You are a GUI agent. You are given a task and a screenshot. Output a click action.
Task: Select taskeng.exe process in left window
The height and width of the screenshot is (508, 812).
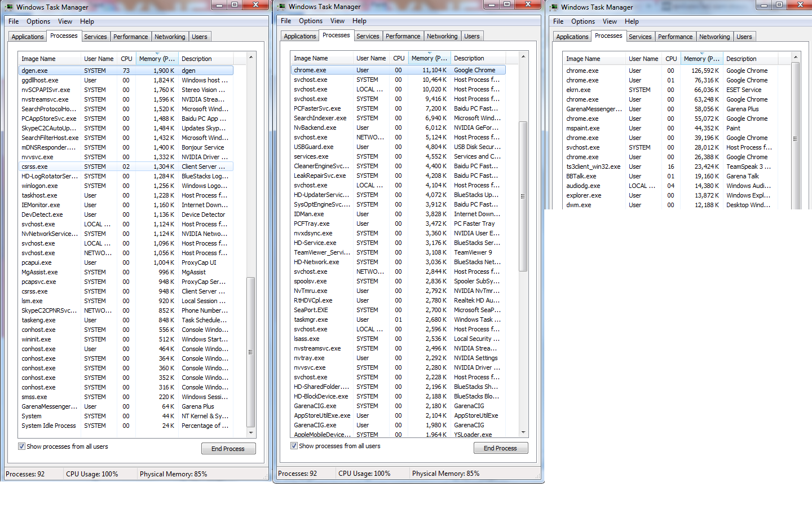126,320
